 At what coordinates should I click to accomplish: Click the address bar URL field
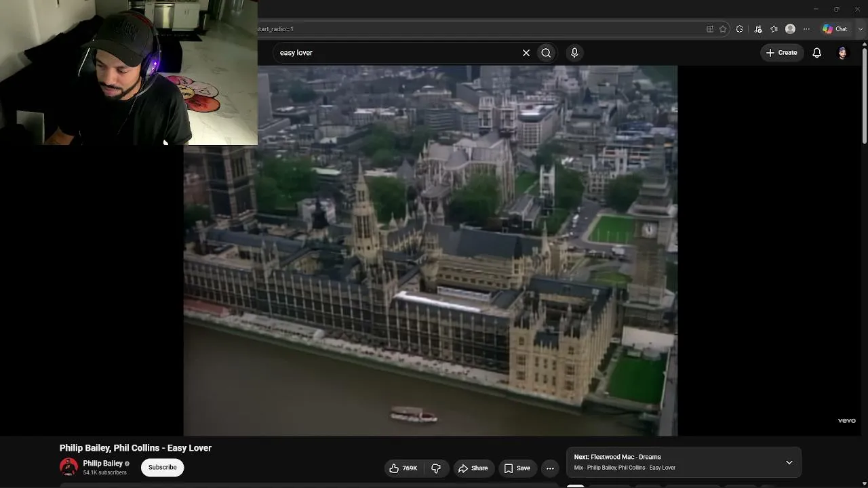[x=478, y=29]
